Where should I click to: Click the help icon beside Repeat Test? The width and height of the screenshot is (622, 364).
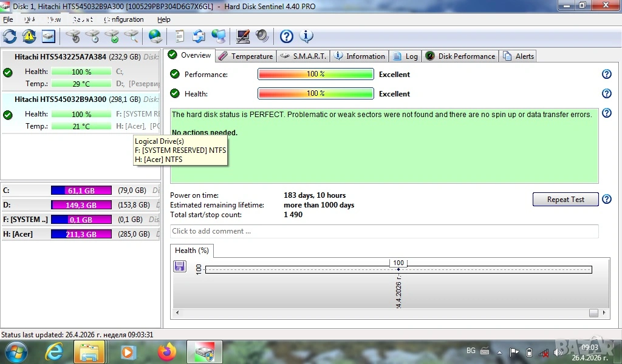606,200
